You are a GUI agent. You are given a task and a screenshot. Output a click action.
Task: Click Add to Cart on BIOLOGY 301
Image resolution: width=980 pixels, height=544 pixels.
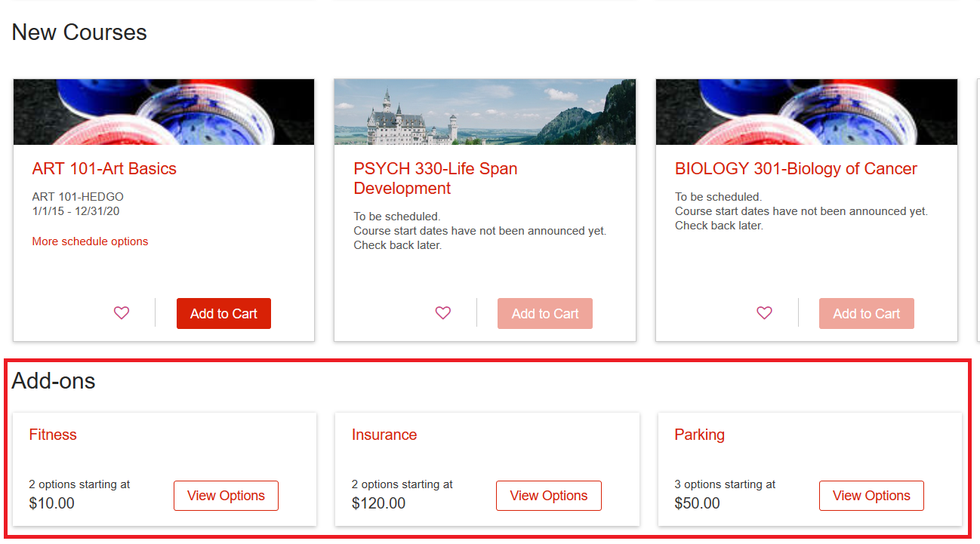(x=866, y=314)
